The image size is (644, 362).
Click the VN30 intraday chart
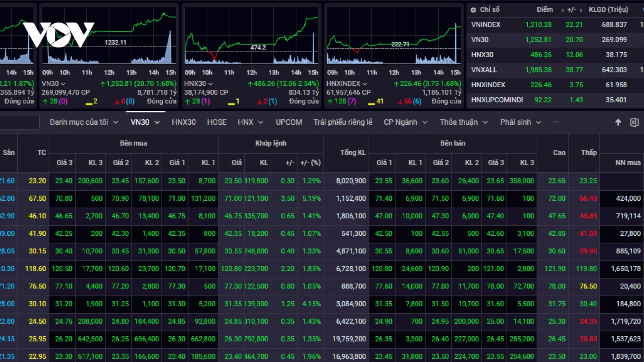pos(109,35)
